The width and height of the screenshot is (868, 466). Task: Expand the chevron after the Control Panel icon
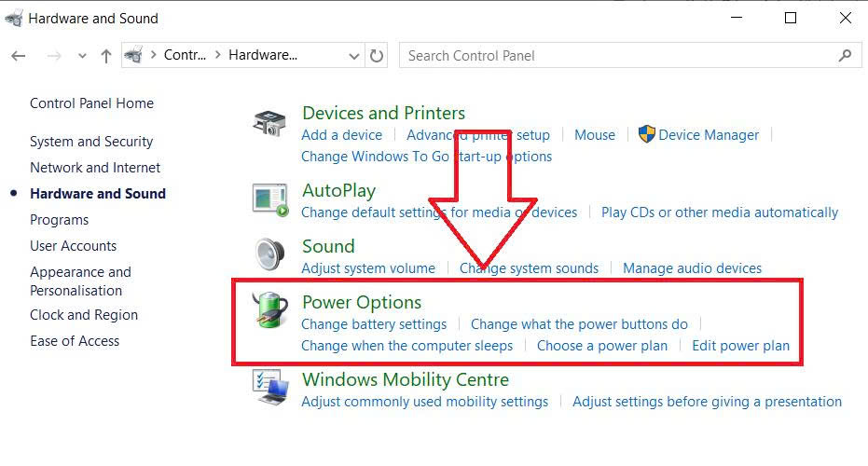tap(153, 55)
